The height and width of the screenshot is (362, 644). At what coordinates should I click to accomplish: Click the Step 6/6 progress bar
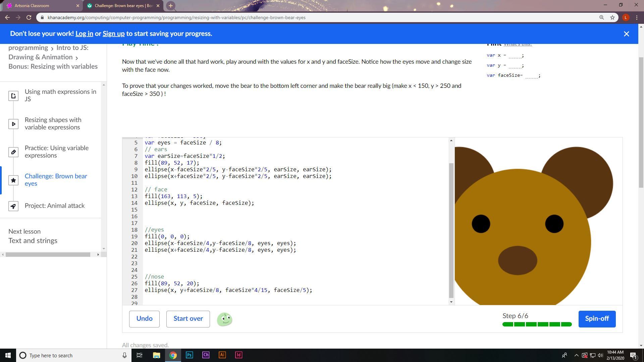(x=537, y=324)
